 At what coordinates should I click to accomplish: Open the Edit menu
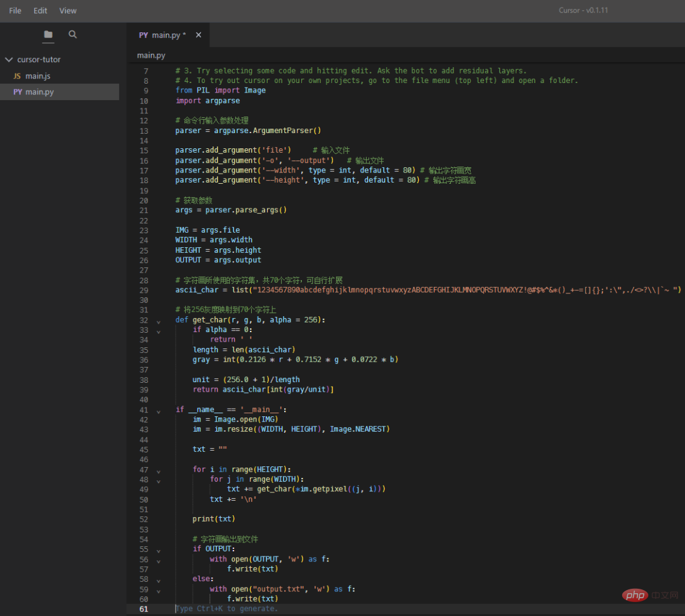(40, 11)
